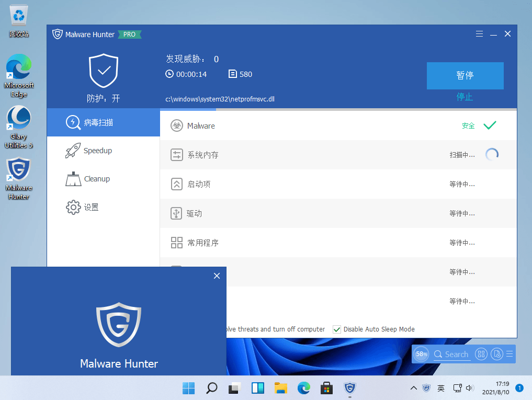Open the 病毒扫描 virus scan tab
The width and height of the screenshot is (532, 400).
(x=103, y=122)
